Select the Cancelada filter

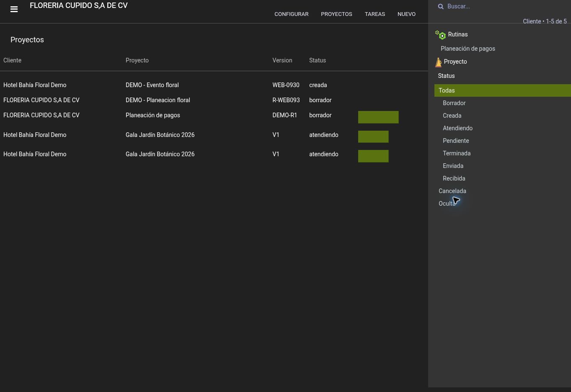pyautogui.click(x=452, y=191)
